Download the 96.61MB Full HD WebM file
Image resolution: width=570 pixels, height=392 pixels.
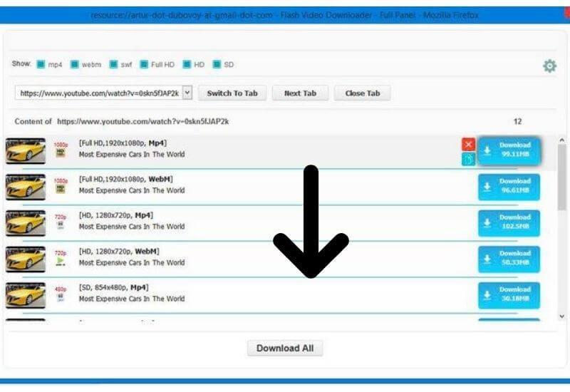pos(508,186)
